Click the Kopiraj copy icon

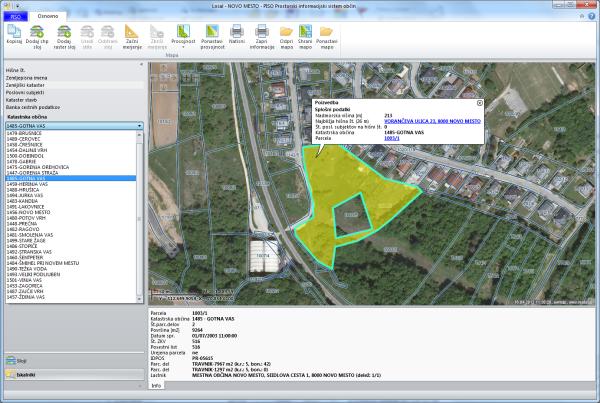[x=16, y=31]
